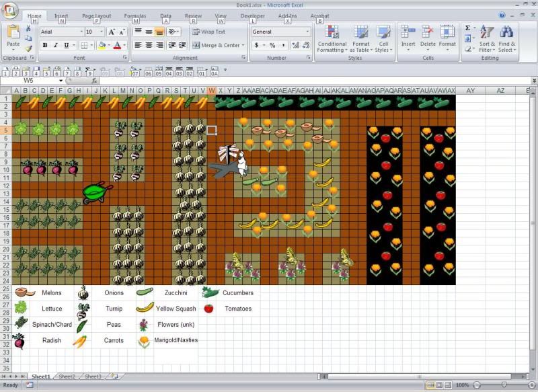Switch to the Insert ribbon tab
Image resolution: width=538 pixels, height=392 pixels.
click(61, 15)
